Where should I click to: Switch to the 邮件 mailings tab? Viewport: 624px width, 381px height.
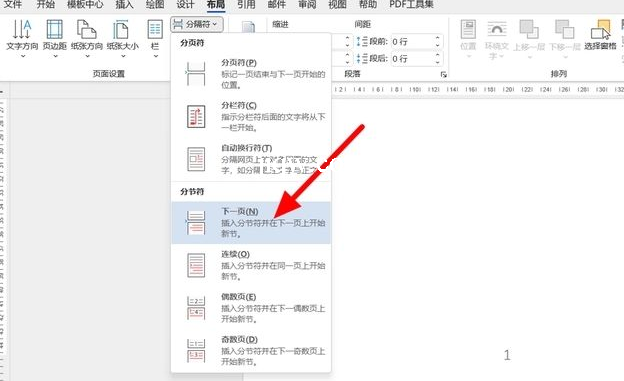point(277,5)
